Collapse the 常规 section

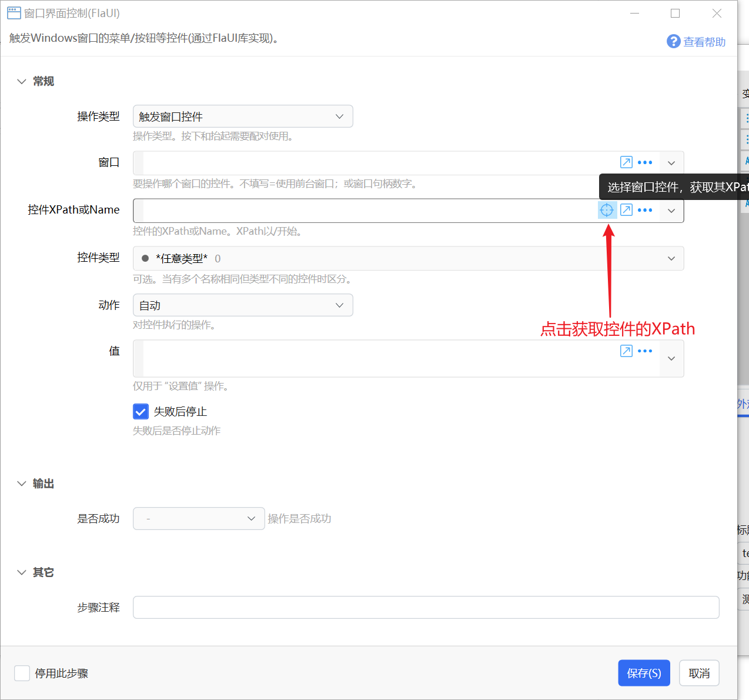(x=22, y=81)
